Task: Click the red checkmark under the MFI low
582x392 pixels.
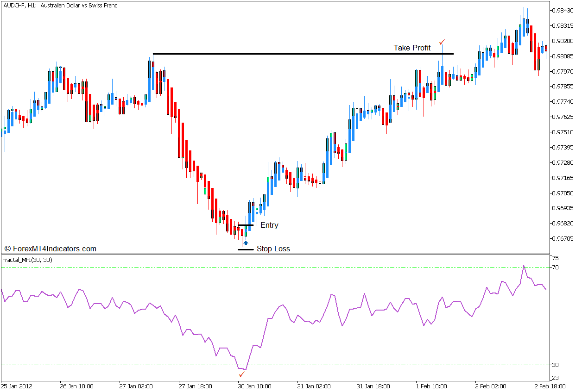Action: [x=241, y=374]
